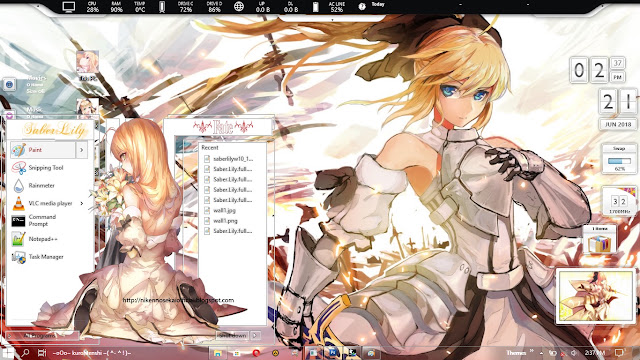Open wall1.jpg from the Recent list
This screenshot has height=360, width=640.
click(x=225, y=211)
